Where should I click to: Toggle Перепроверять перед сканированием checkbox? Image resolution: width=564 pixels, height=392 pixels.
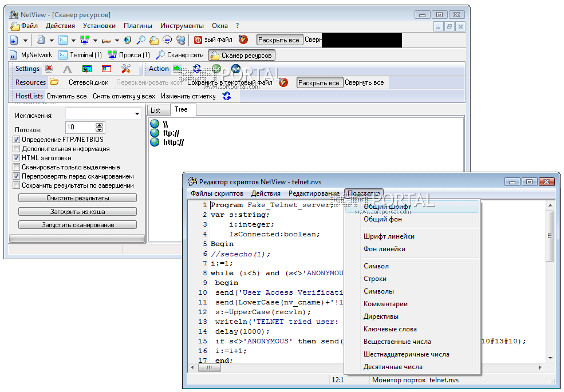coord(16,176)
